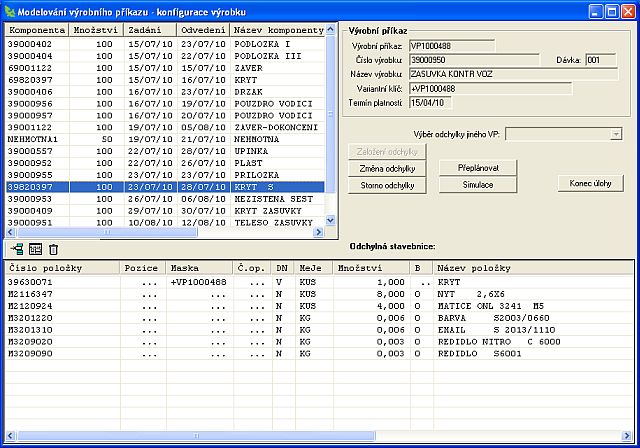Click the right arrow of lower table scrollbar
Image resolution: width=640 pixels, height=448 pixels.
tap(627, 436)
